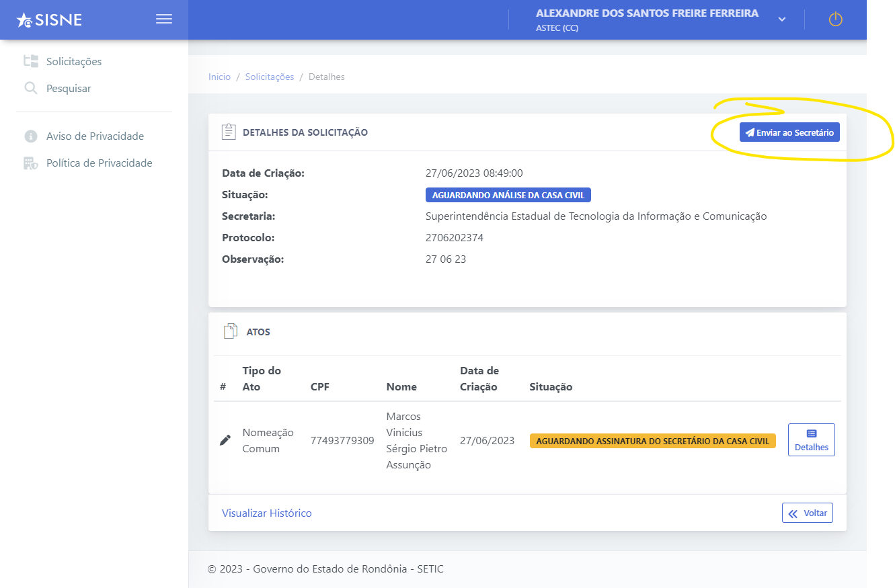Click creation date 27/06/2023 08:49:00
This screenshot has height=588, width=895.
coord(474,173)
